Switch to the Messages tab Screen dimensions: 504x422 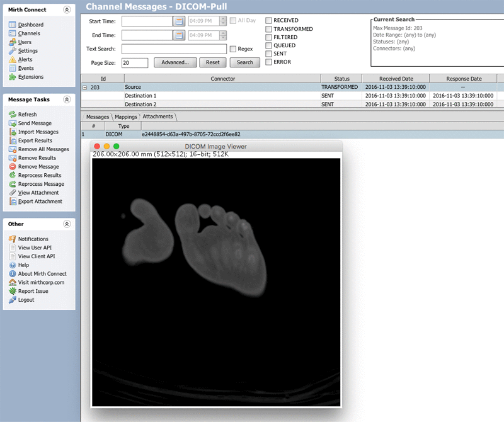tap(98, 117)
